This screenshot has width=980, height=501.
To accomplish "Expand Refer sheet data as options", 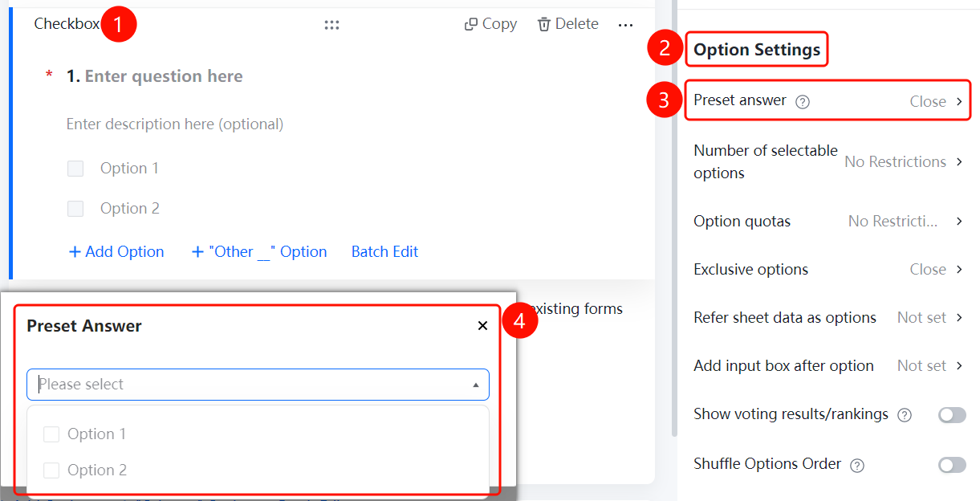I will 828,317.
